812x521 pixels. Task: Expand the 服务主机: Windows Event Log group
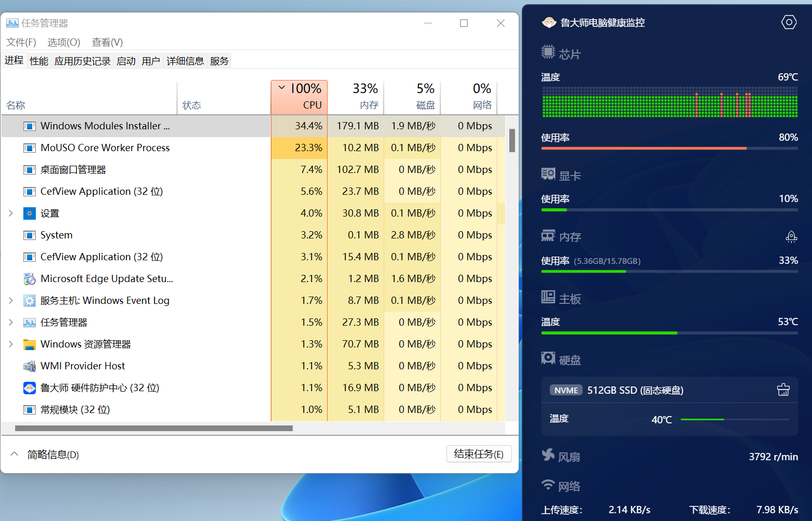click(x=10, y=300)
